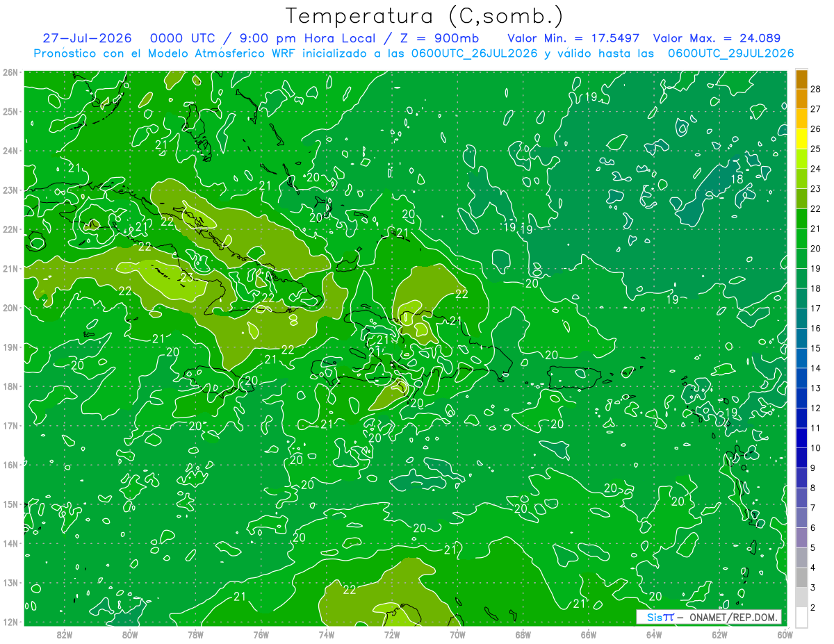The image size is (834, 644).
Task: Click the 66W longitude label
Action: click(589, 634)
